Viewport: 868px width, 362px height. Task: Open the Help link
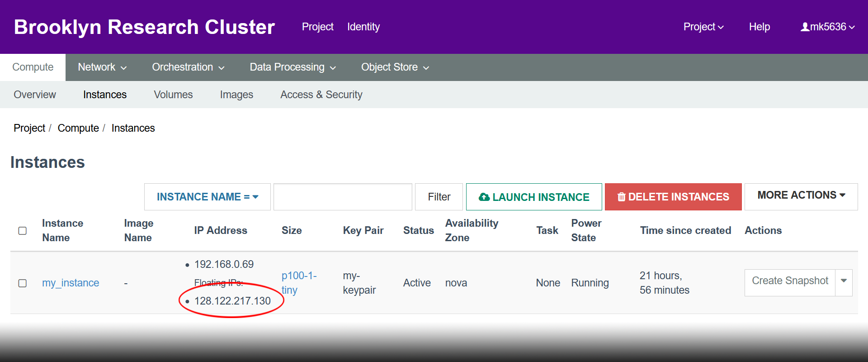point(759,27)
